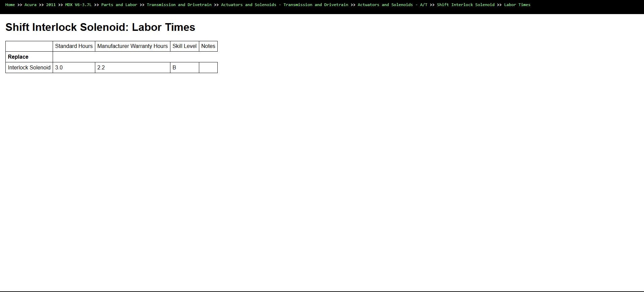Open the Labor Times breadcrumb link

(517, 5)
